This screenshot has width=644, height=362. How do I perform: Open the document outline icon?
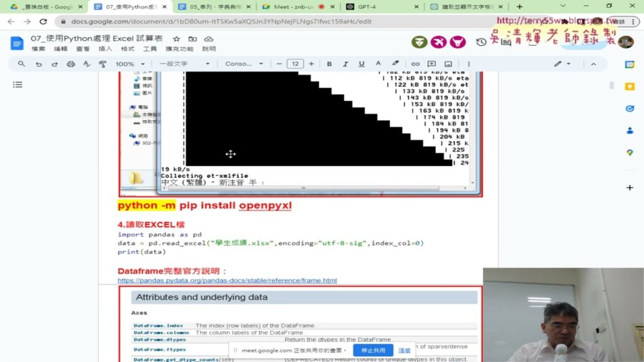tap(18, 84)
